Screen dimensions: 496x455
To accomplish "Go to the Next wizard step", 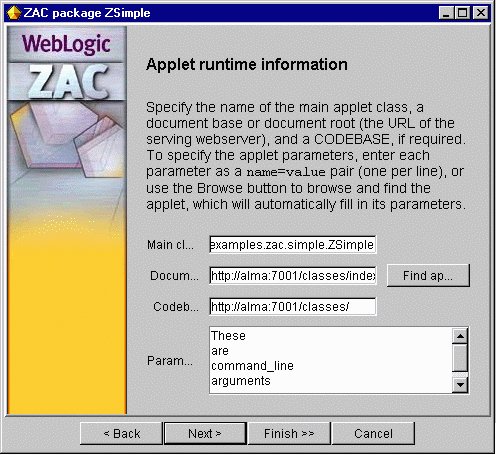I will [x=205, y=433].
